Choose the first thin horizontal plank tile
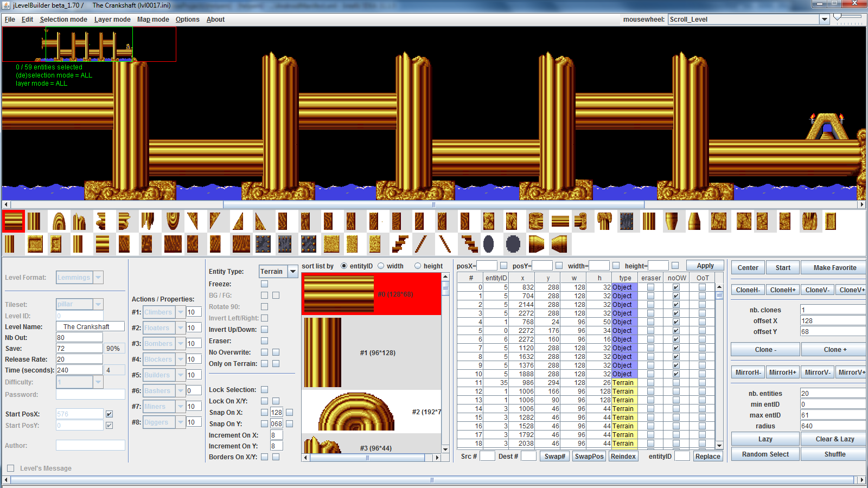This screenshot has height=488, width=868. pos(560,221)
